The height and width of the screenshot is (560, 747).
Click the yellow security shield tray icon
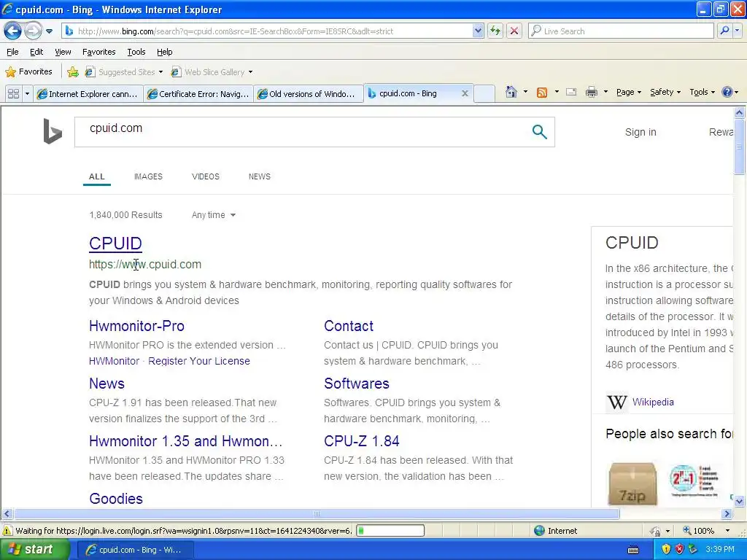(665, 550)
